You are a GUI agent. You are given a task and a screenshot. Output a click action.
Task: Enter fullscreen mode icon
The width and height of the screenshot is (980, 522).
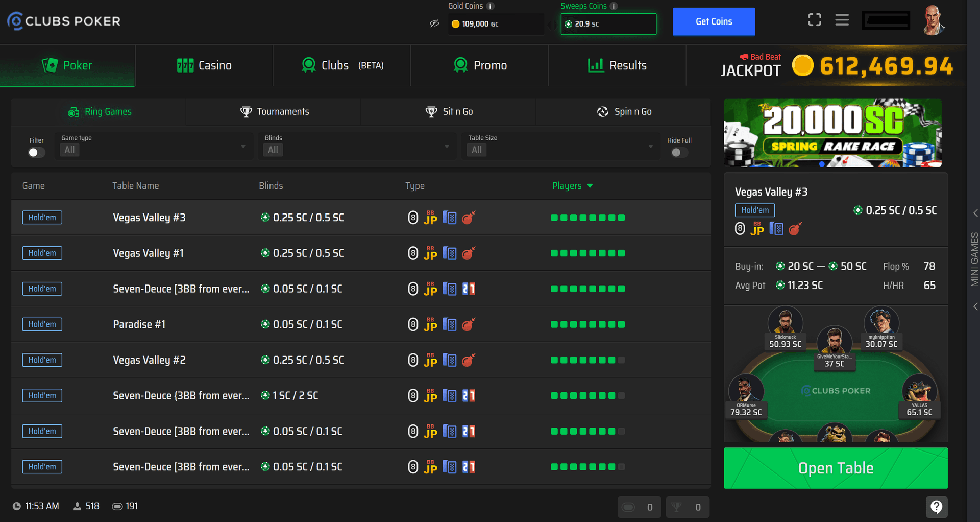pyautogui.click(x=815, y=20)
